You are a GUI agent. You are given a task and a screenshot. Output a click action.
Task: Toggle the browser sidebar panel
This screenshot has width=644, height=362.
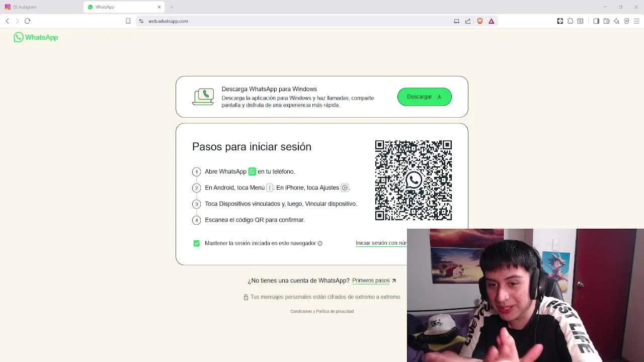[x=596, y=21]
